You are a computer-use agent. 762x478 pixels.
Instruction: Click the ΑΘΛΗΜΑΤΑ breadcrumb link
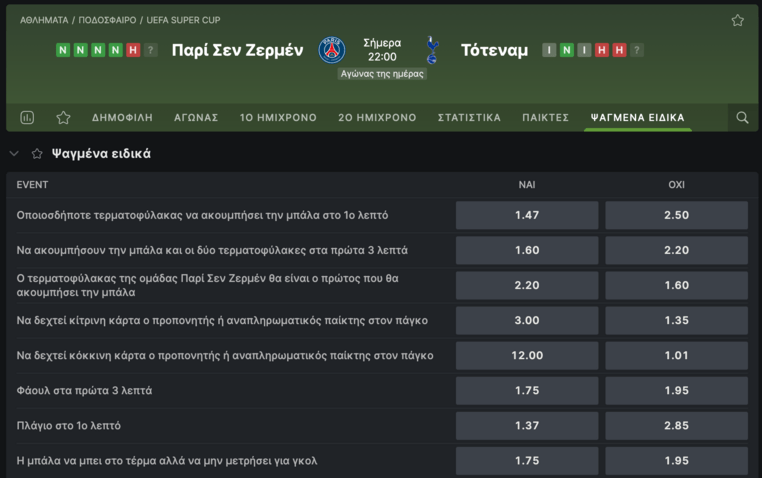pos(44,20)
